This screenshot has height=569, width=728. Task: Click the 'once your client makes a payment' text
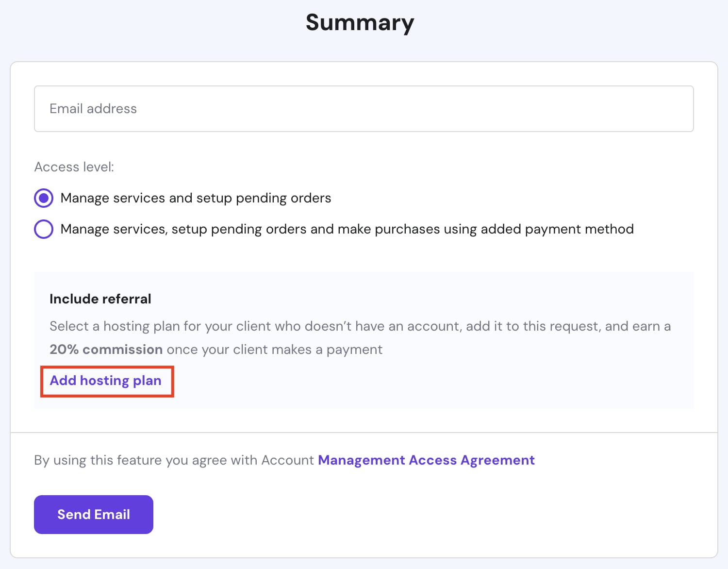[x=274, y=350]
